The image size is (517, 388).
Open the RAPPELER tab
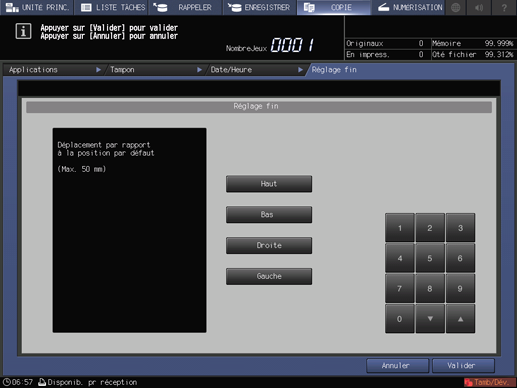185,7
